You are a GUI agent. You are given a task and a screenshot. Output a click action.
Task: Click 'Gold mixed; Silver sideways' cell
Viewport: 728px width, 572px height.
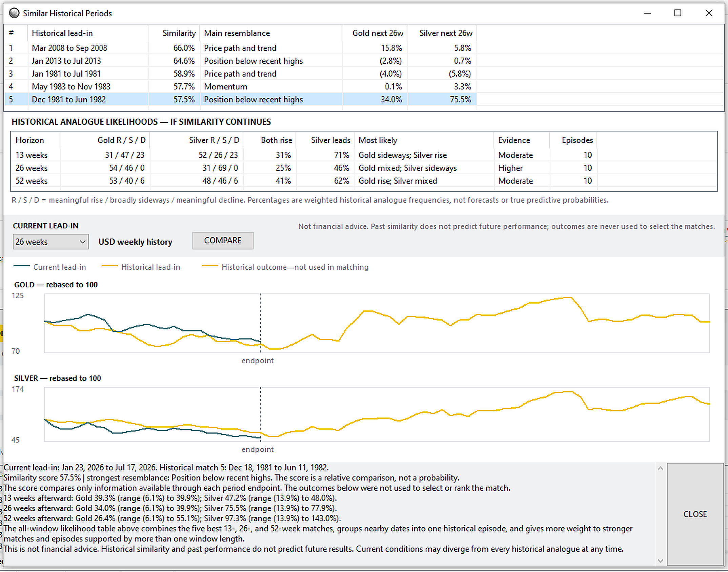(x=408, y=168)
